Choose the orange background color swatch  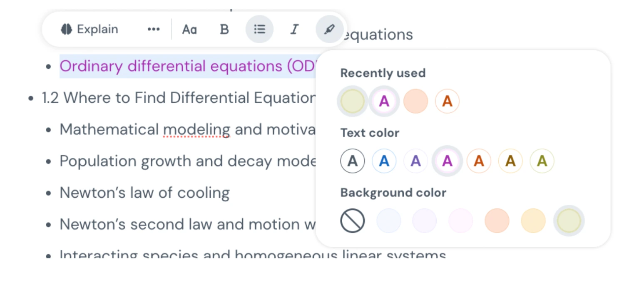click(x=497, y=221)
